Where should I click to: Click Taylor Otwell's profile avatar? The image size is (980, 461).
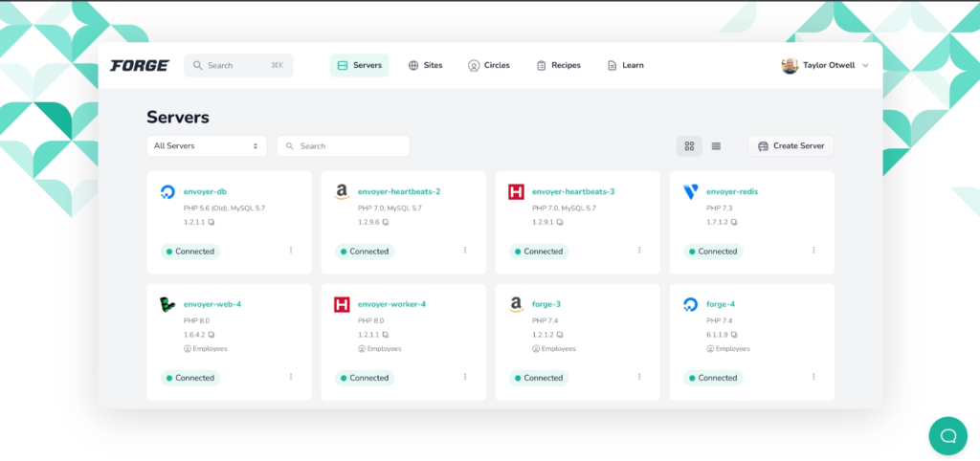[790, 66]
